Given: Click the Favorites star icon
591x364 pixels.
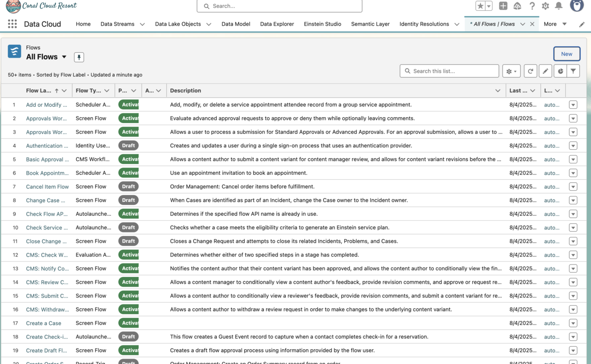Looking at the screenshot, I should coord(480,6).
